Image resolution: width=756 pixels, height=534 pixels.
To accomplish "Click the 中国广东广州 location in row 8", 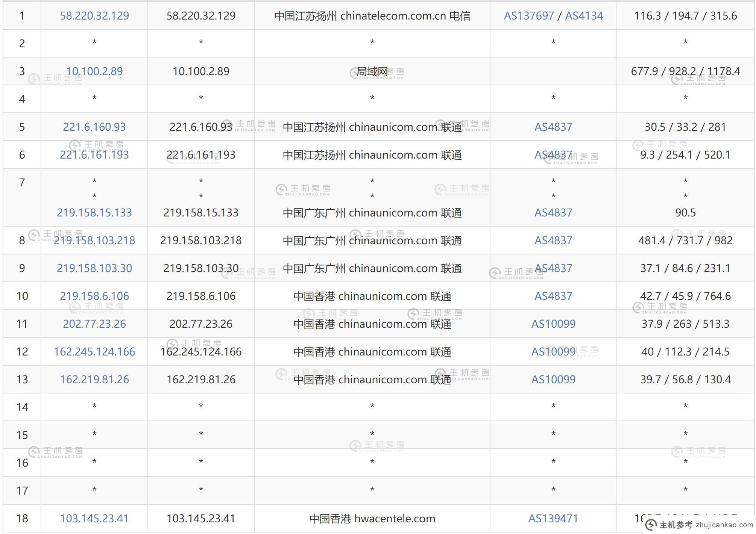I will click(x=372, y=241).
